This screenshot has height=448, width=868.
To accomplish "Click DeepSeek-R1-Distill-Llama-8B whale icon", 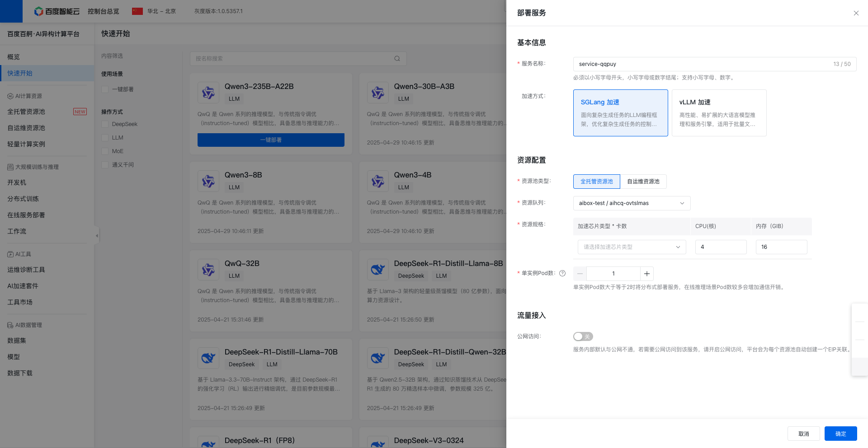I will [378, 270].
